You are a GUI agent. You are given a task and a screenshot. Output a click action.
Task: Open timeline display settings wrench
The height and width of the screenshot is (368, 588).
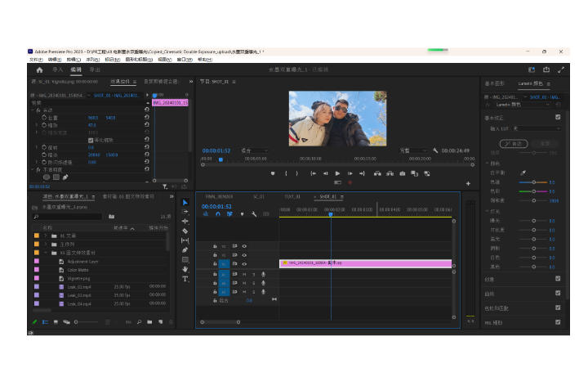254,214
